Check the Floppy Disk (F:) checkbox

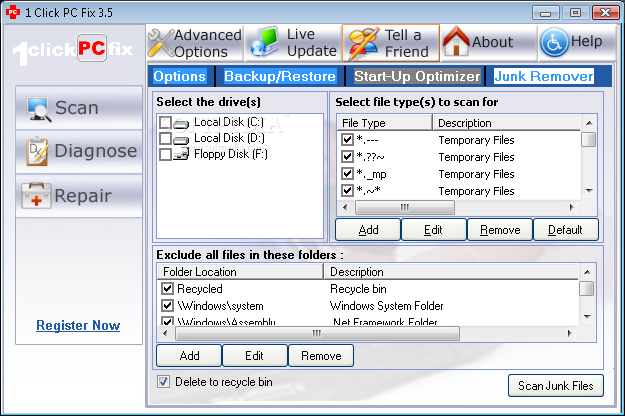point(165,154)
